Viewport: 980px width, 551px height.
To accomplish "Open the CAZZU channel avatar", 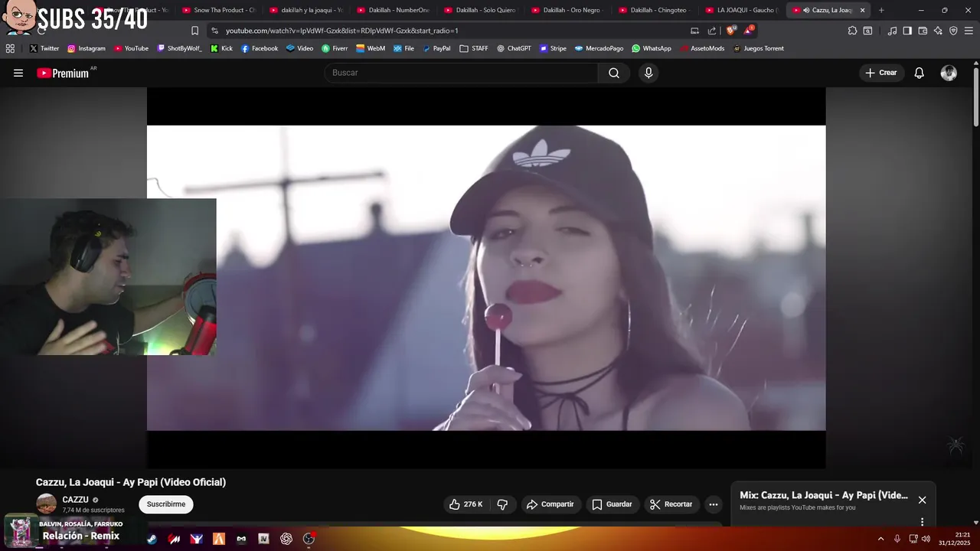I will coord(47,504).
